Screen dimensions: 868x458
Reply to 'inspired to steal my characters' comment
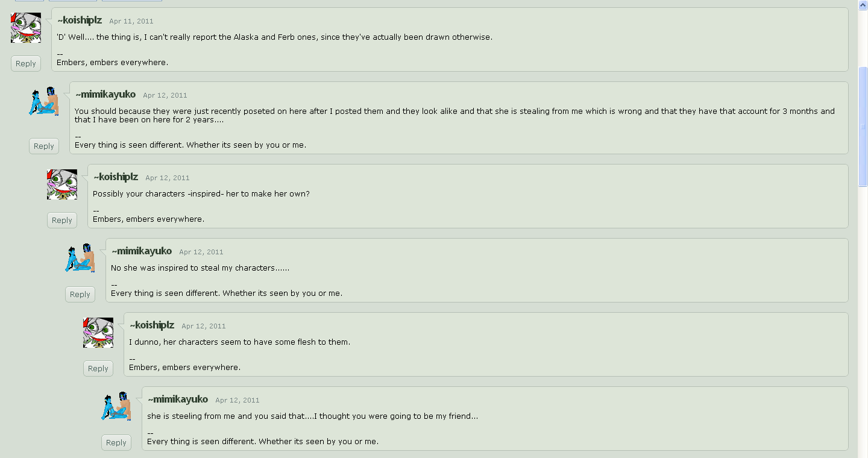[80, 294]
